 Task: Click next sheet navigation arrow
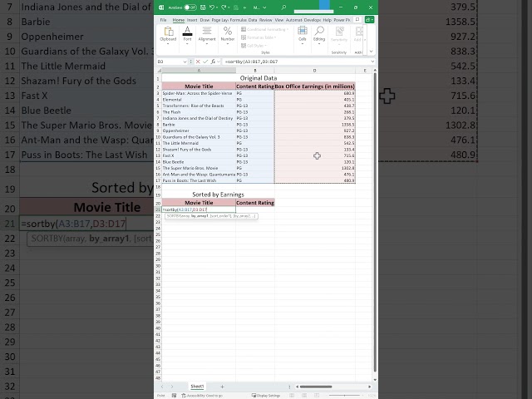(x=172, y=387)
